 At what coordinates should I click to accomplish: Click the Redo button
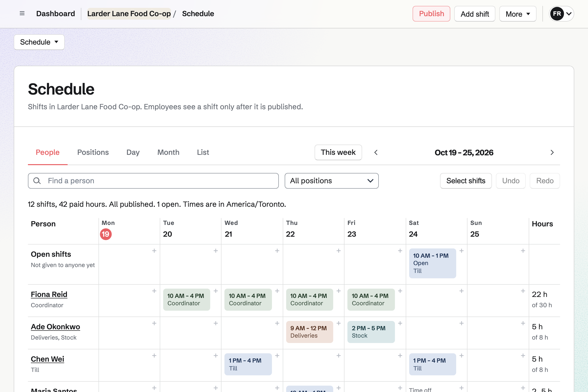pos(545,181)
